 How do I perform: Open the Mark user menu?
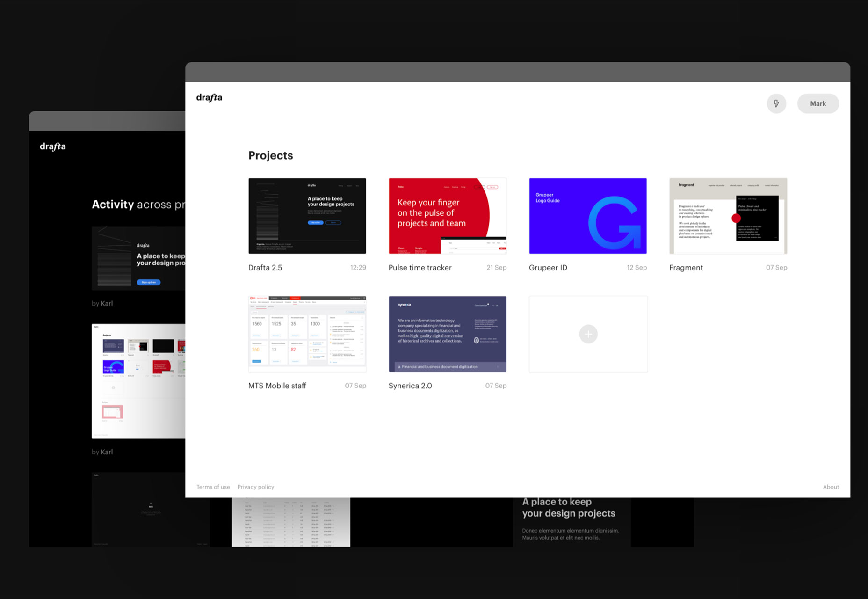coord(817,103)
